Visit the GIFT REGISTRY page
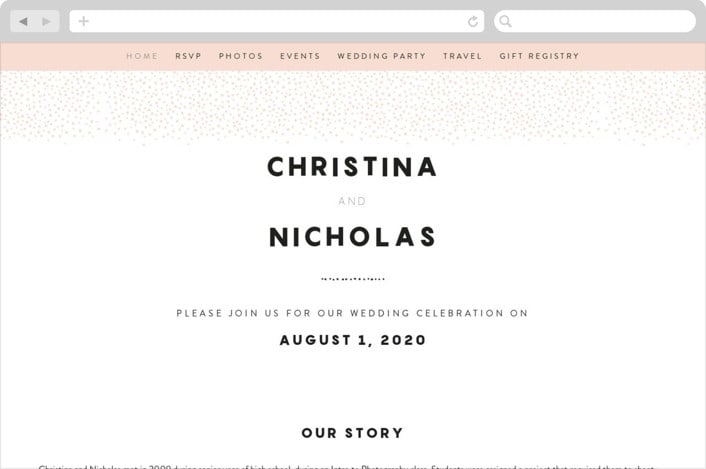 click(x=539, y=56)
